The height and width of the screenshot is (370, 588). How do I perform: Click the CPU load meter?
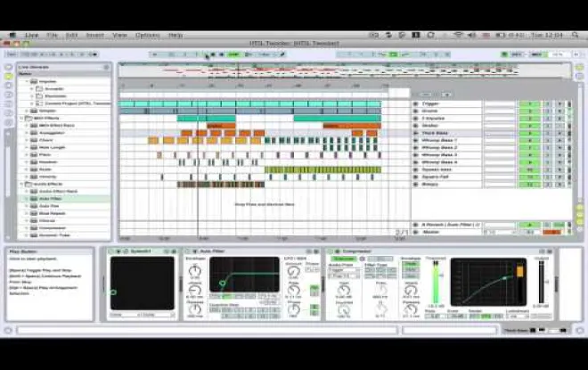click(558, 54)
